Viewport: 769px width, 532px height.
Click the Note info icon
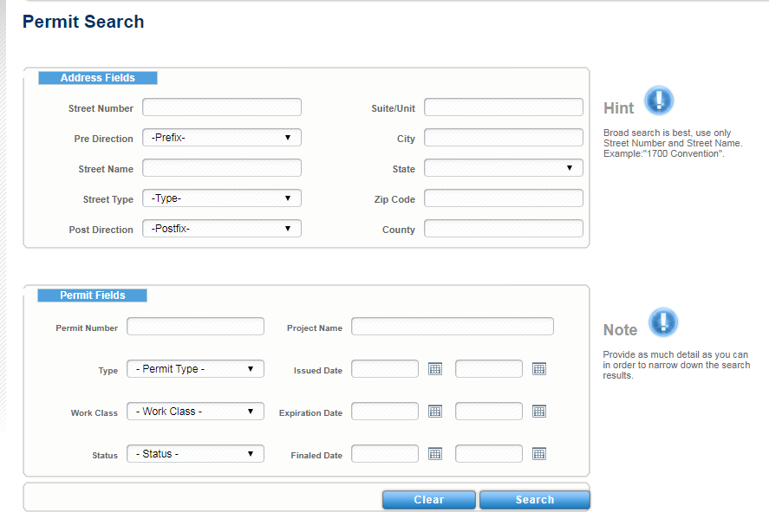click(x=663, y=323)
